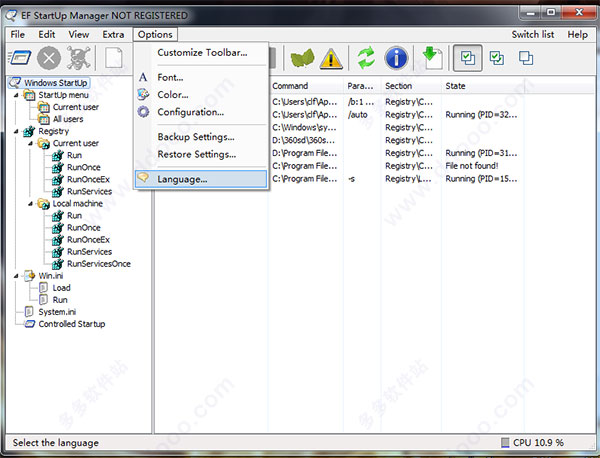Image resolution: width=600 pixels, height=458 pixels.
Task: Click the System.ini document icon
Action: coord(29,312)
